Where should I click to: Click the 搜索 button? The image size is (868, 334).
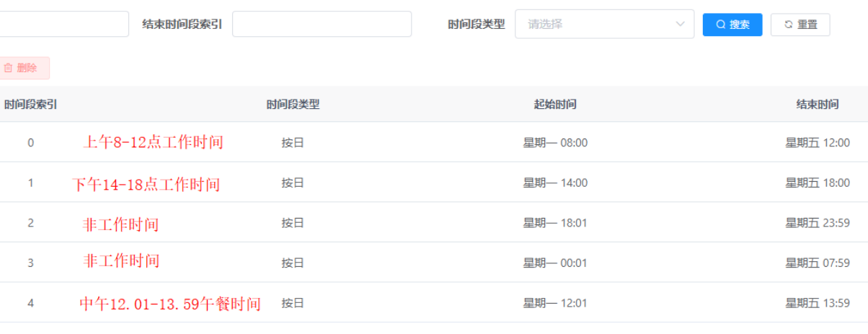pos(732,25)
